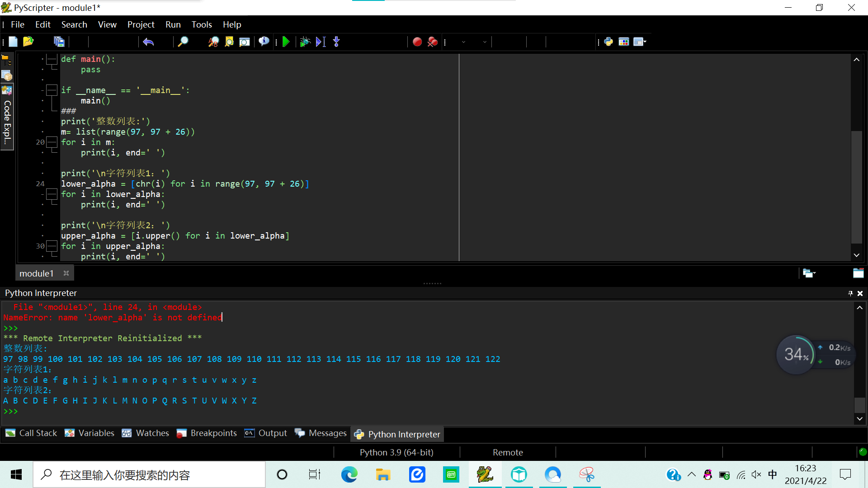Clear all breakpoints with crossed red icon

tap(433, 42)
